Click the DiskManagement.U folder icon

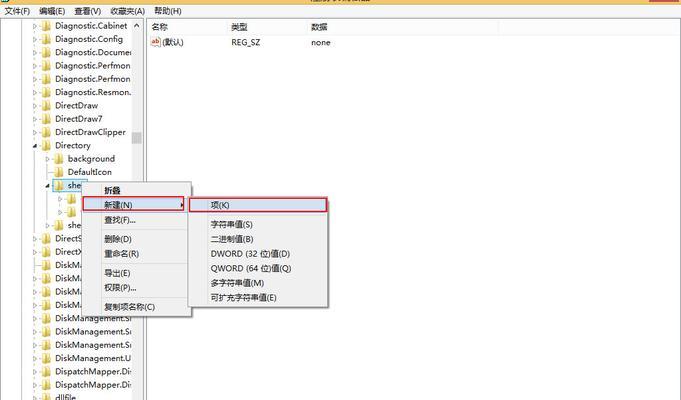click(46, 358)
